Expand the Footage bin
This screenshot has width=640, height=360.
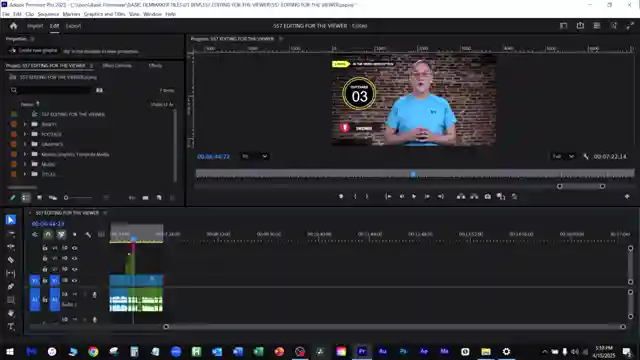[x=24, y=134]
